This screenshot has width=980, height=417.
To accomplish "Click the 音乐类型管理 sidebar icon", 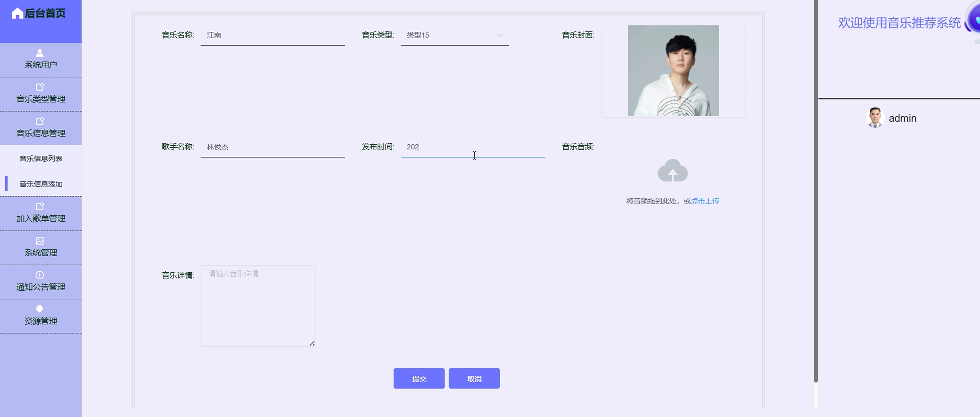I will coord(40,87).
